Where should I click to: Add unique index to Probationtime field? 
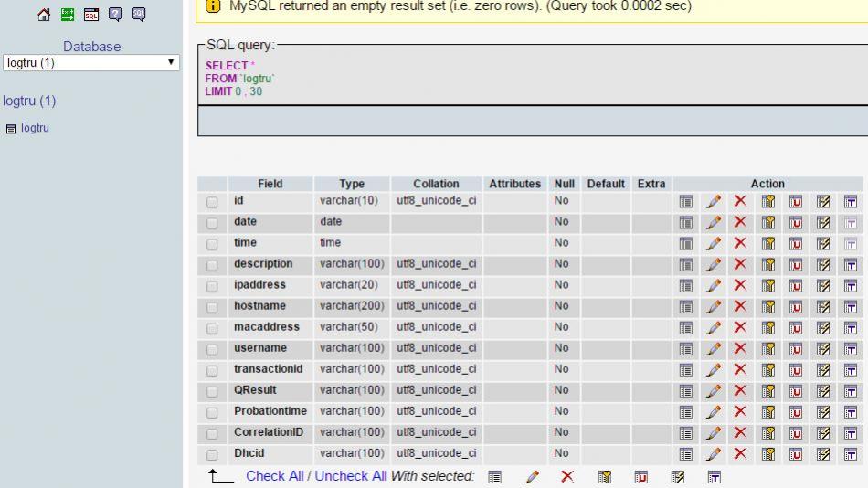796,412
